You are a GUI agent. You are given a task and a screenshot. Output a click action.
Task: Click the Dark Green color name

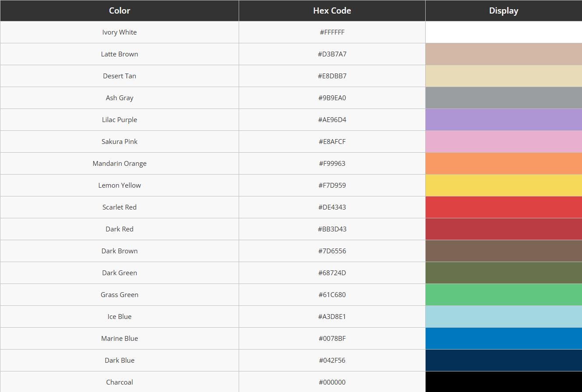pyautogui.click(x=120, y=273)
